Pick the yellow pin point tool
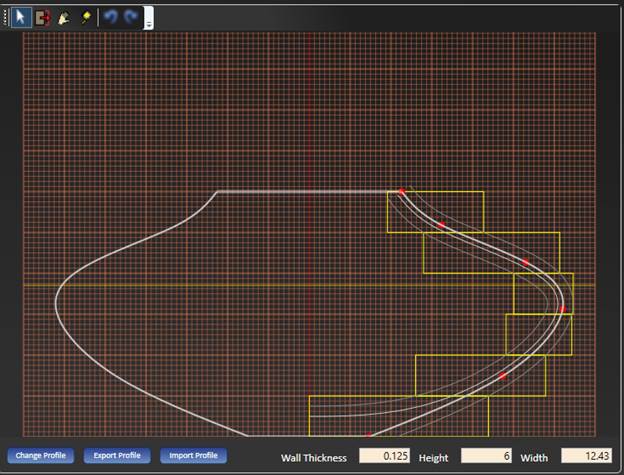The image size is (624, 475). (85, 18)
